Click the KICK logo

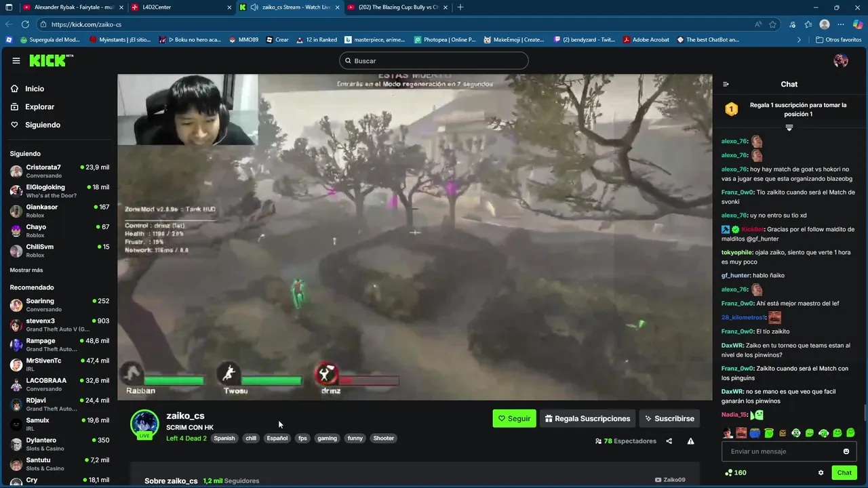[x=51, y=60]
